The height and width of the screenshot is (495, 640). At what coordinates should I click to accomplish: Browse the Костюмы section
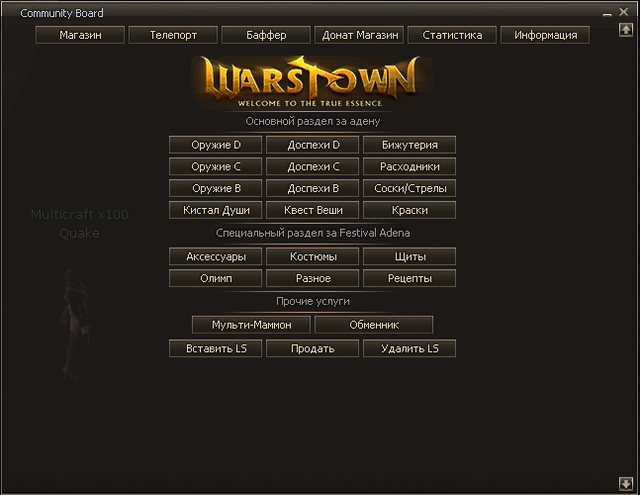point(313,256)
